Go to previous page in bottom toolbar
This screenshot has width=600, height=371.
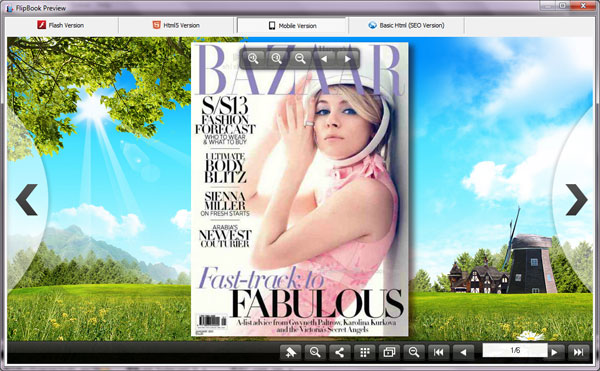[x=463, y=352]
